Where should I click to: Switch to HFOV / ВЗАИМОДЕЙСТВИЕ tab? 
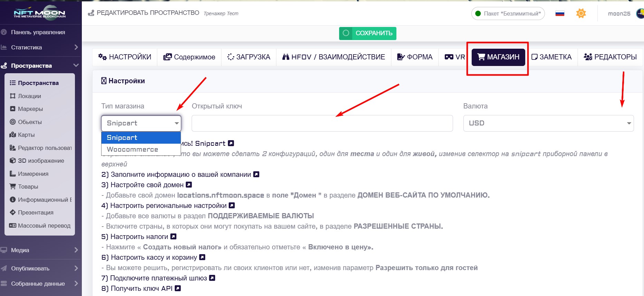click(334, 57)
